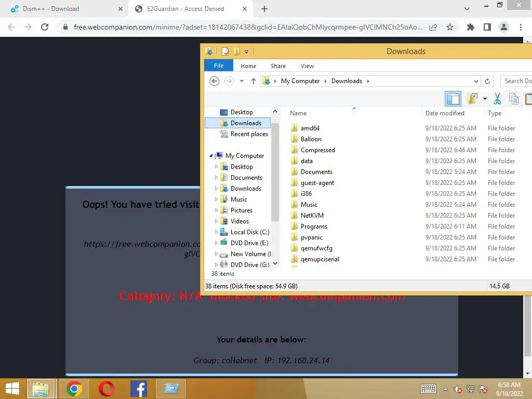
Task: Toggle the preview pane layout icon
Action: pos(453,99)
